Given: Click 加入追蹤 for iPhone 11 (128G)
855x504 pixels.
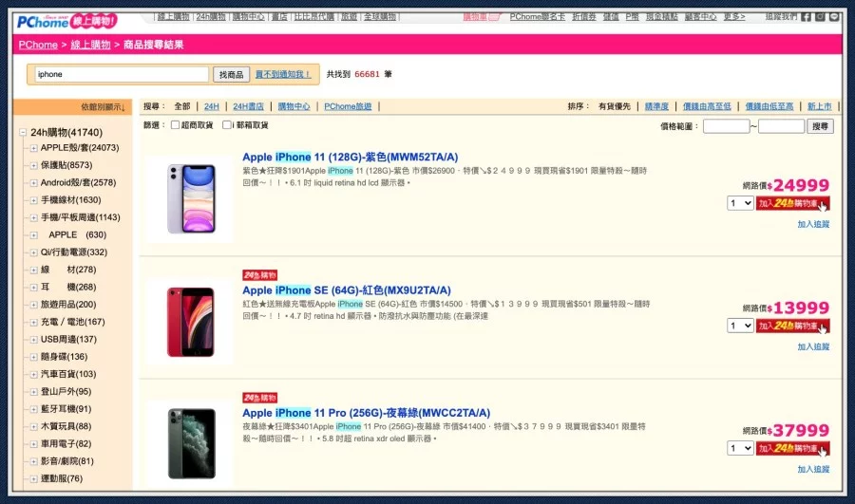Looking at the screenshot, I should [813, 224].
